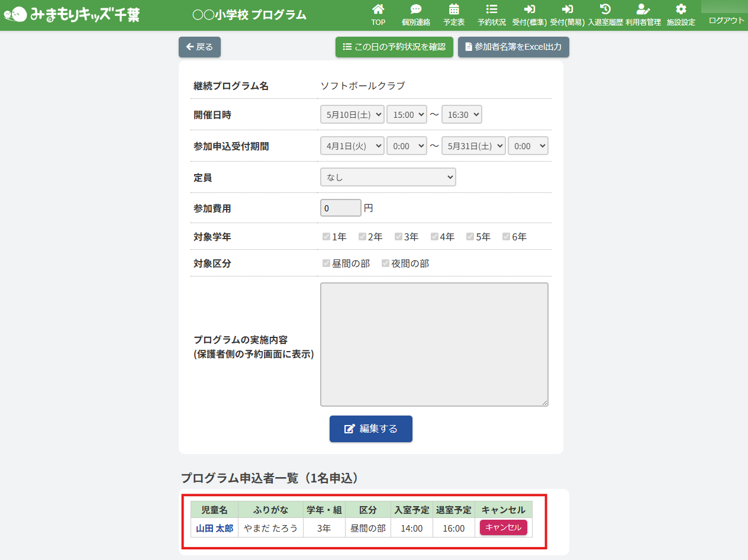The height and width of the screenshot is (560, 748).
Task: Cancel 山田 太郎's application
Action: pyautogui.click(x=503, y=527)
